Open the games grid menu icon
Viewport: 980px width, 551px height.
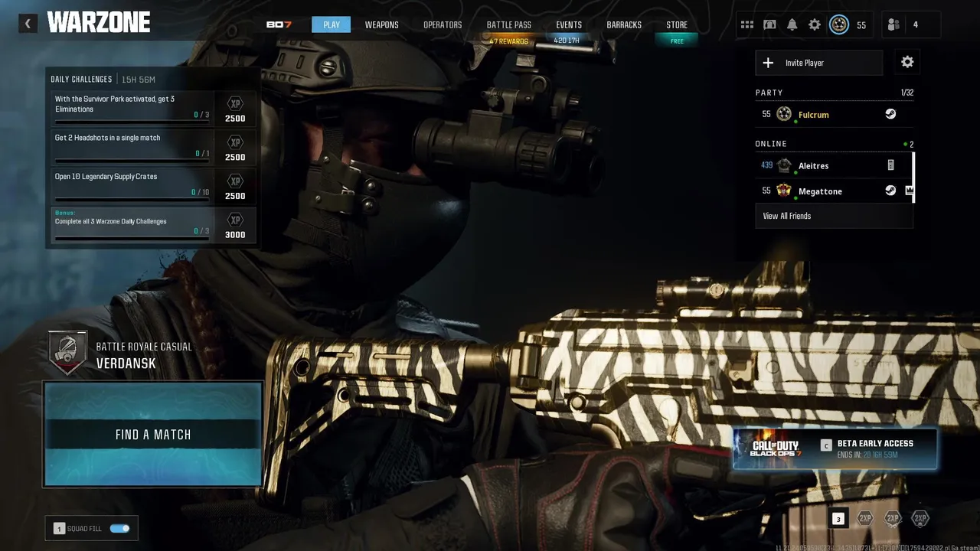746,24
